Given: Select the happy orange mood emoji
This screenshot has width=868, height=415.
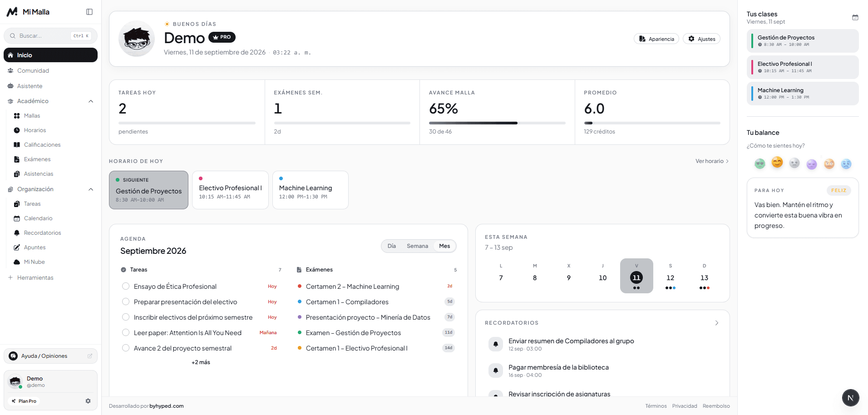Looking at the screenshot, I should [x=777, y=162].
